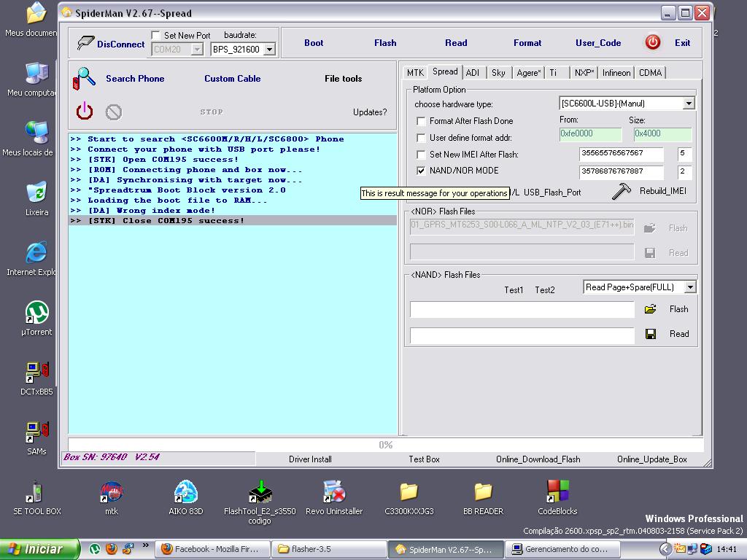Click the top Read toolbar button

pos(456,43)
